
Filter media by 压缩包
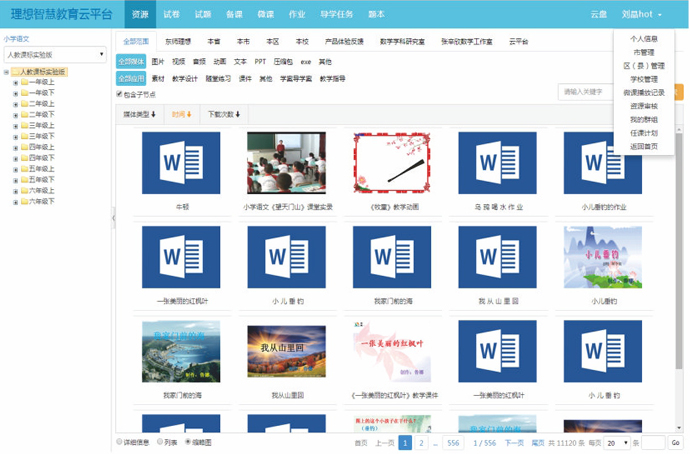pos(283,62)
